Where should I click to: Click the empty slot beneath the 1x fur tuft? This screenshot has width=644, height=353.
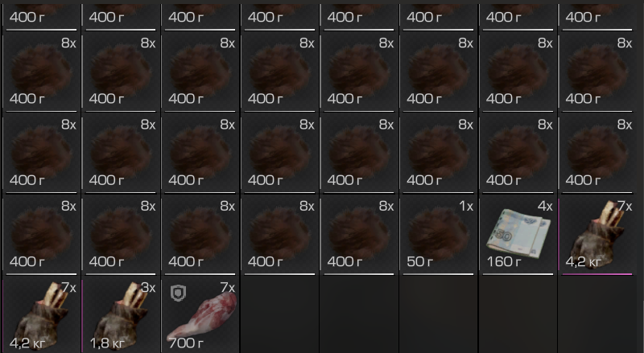(x=439, y=315)
